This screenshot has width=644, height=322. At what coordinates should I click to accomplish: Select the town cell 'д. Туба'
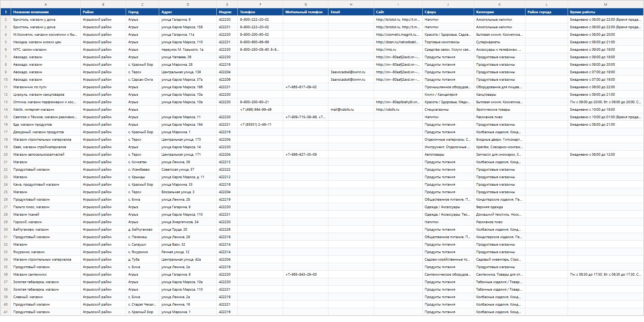[x=142, y=260]
